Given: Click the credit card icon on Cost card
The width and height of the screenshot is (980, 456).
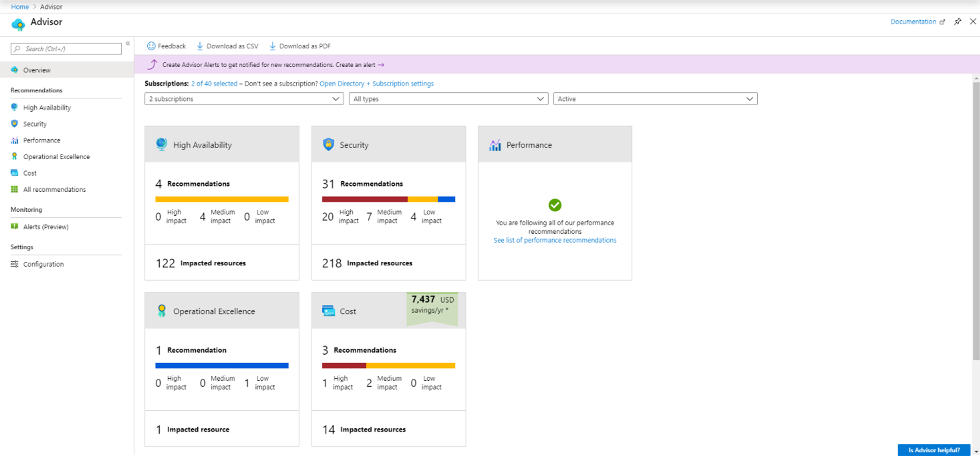Looking at the screenshot, I should 328,311.
